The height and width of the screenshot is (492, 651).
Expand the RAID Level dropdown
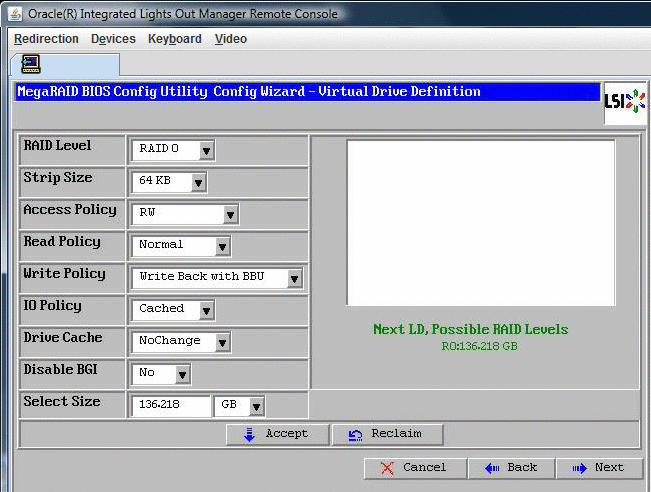point(206,150)
